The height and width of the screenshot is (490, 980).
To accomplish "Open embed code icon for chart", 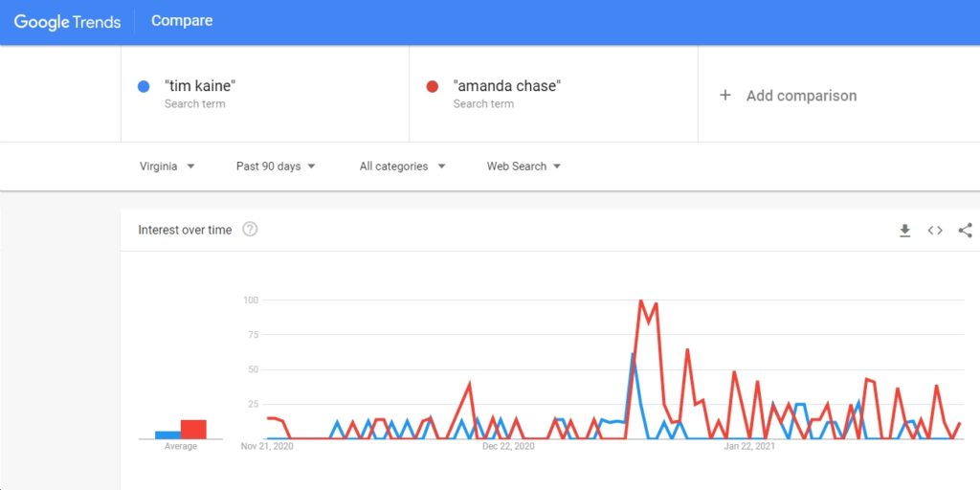I will coord(934,231).
